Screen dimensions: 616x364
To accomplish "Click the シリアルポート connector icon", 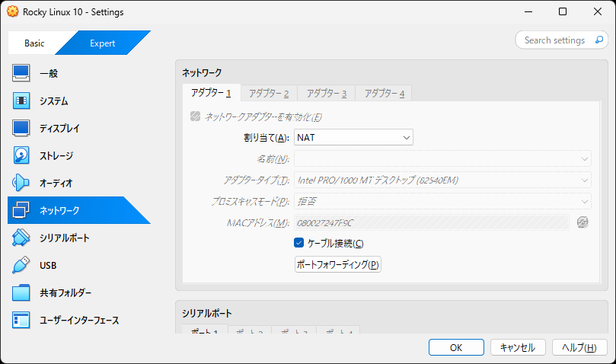I will pos(21,238).
